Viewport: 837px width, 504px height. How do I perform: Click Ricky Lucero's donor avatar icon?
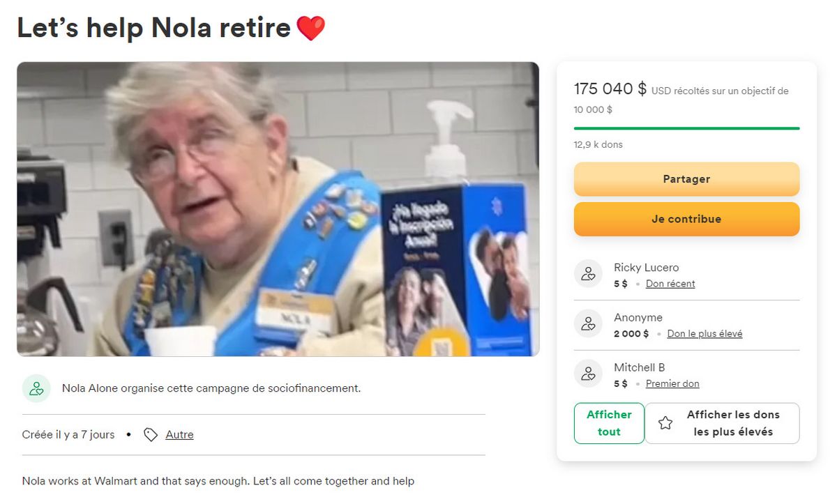coord(588,274)
